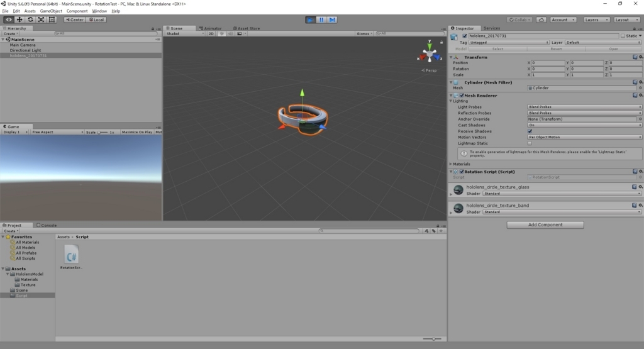Select the Rotate tool
This screenshot has height=349, width=644.
coord(30,19)
